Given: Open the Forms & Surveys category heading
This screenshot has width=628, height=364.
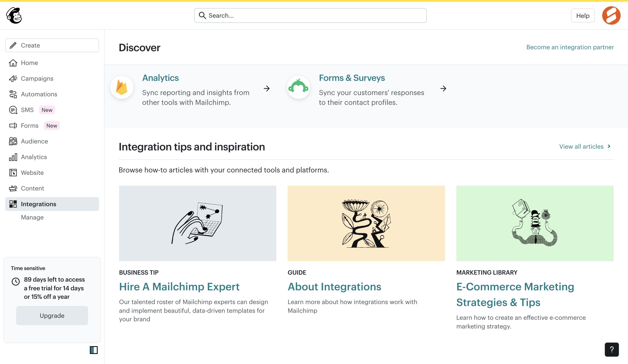Looking at the screenshot, I should (x=352, y=78).
